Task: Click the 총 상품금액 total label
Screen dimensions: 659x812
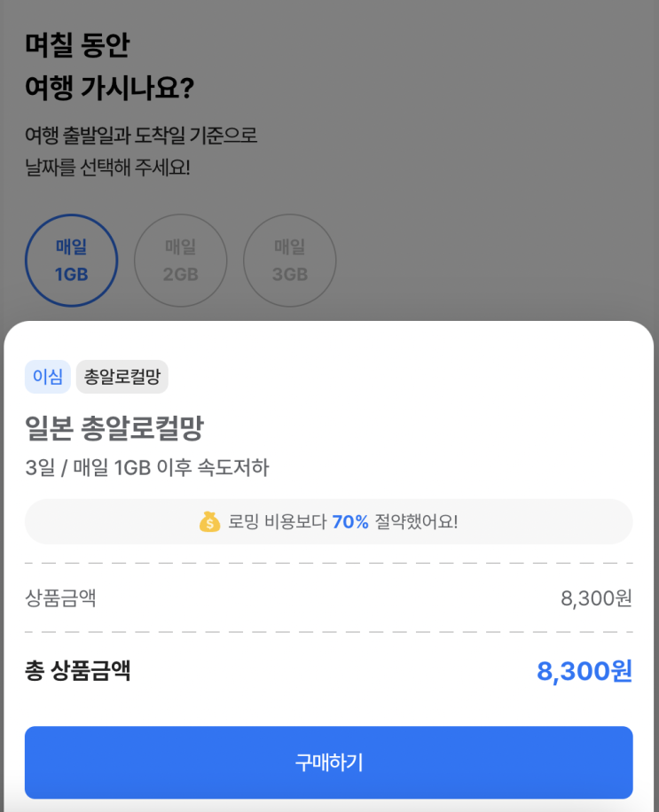Action: (x=78, y=671)
